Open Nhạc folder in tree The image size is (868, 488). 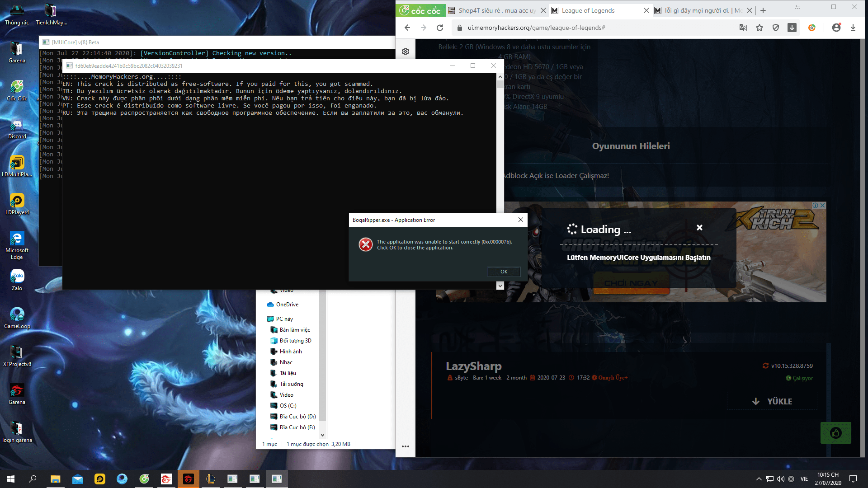[281, 362]
